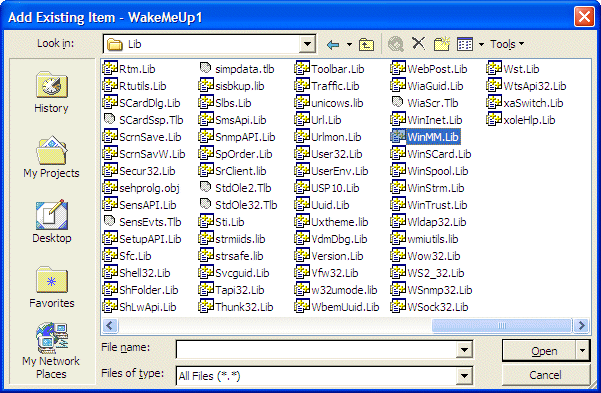This screenshot has height=393, width=601.
Task: Click the Back arrow toolbar icon
Action: click(333, 44)
